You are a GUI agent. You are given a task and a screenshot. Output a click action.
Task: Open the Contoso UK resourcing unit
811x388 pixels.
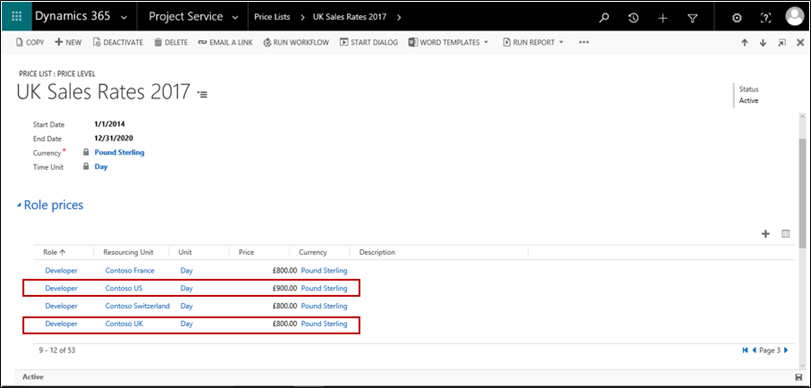pyautogui.click(x=124, y=324)
